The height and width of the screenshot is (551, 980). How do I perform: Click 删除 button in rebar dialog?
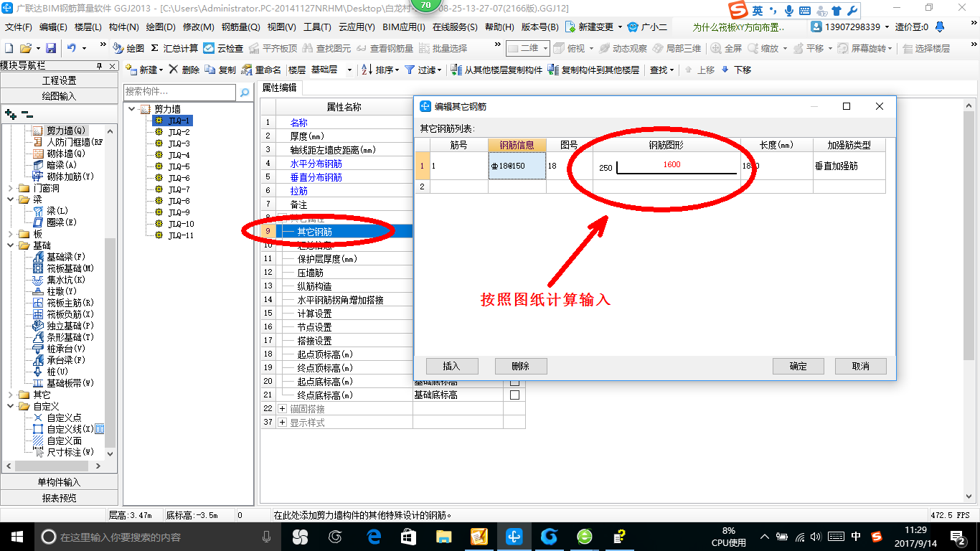(x=521, y=366)
